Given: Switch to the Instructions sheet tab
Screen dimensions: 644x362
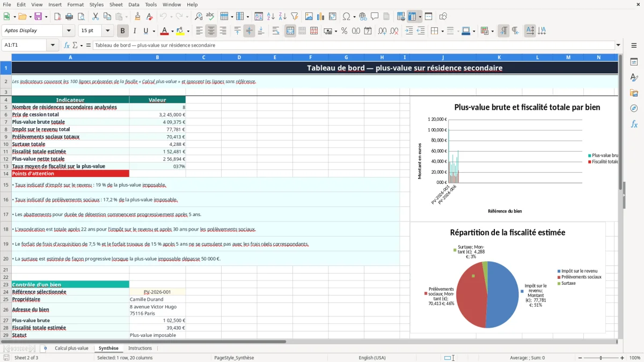Looking at the screenshot, I should (140, 348).
